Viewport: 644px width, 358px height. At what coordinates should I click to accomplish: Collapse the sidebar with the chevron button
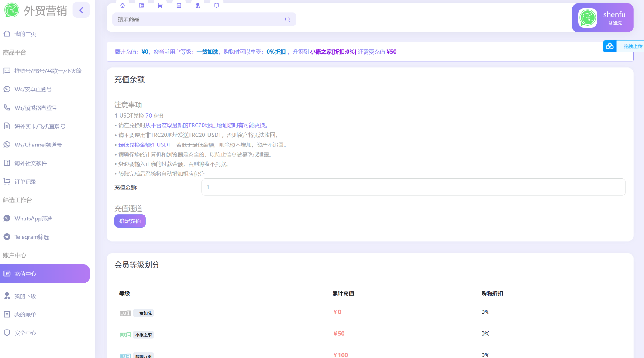[x=81, y=10]
